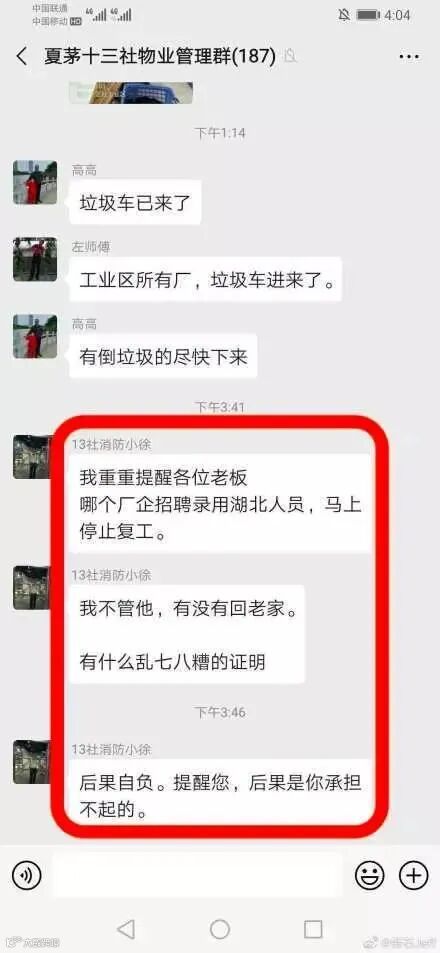The width and height of the screenshot is (440, 953).
Task: Tap the message 垃圾车已来了
Action: pyautogui.click(x=136, y=202)
